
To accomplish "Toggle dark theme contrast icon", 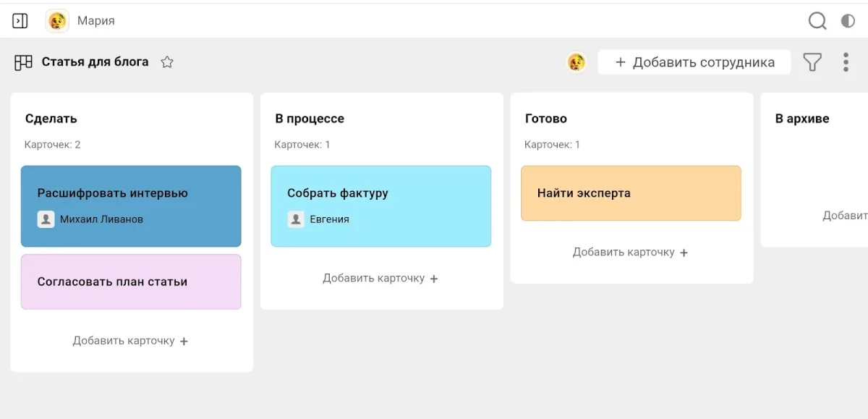I will (848, 21).
